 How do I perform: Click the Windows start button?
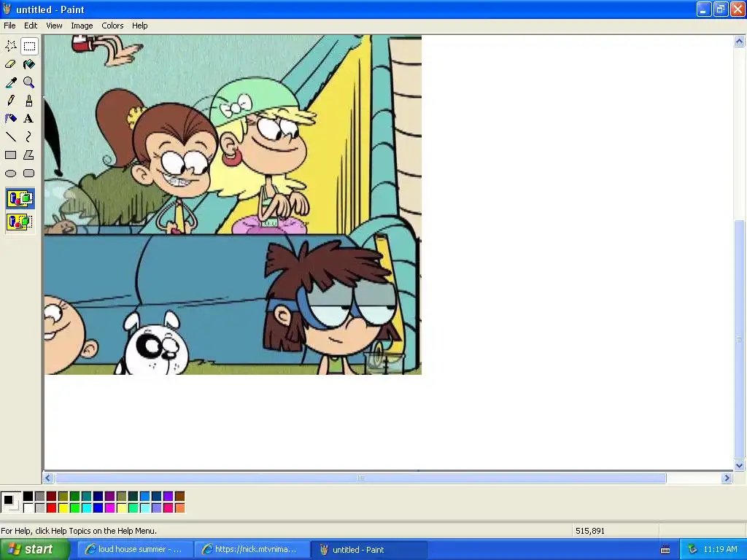pyautogui.click(x=35, y=549)
